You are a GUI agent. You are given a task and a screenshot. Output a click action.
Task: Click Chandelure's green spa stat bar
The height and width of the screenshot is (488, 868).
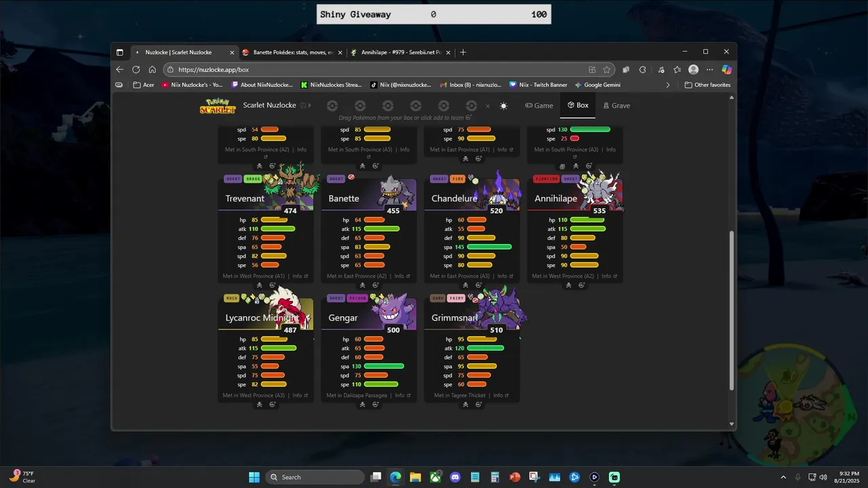489,247
